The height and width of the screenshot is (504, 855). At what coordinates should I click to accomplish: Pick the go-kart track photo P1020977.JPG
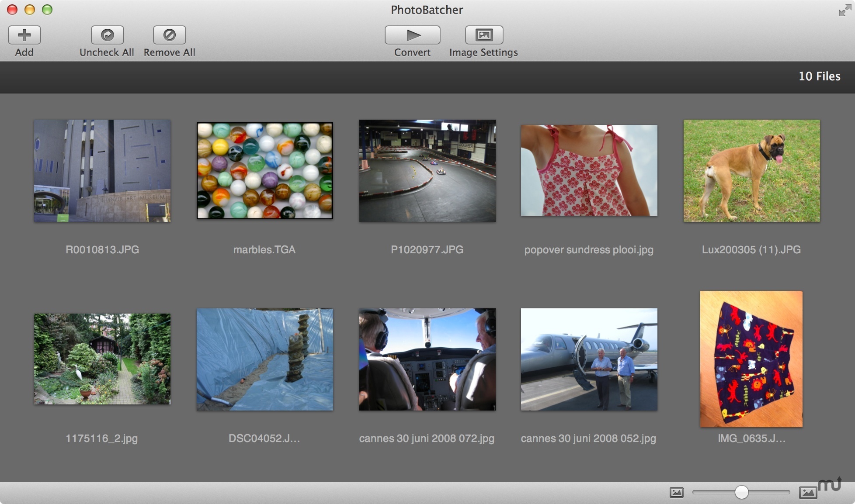tap(427, 171)
